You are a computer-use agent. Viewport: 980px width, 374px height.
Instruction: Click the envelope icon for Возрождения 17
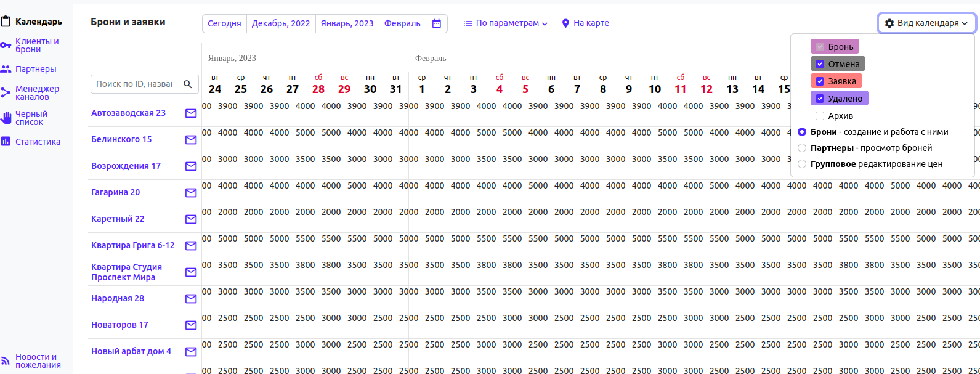(191, 166)
